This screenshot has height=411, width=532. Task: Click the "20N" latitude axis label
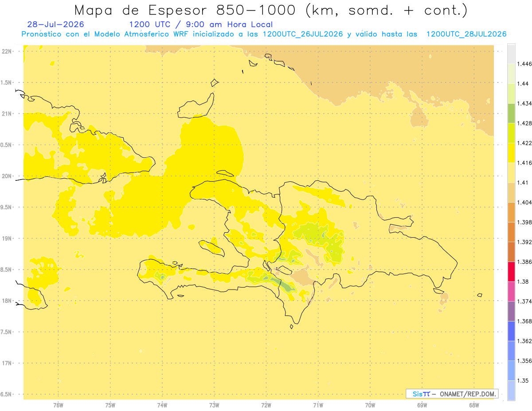point(7,176)
